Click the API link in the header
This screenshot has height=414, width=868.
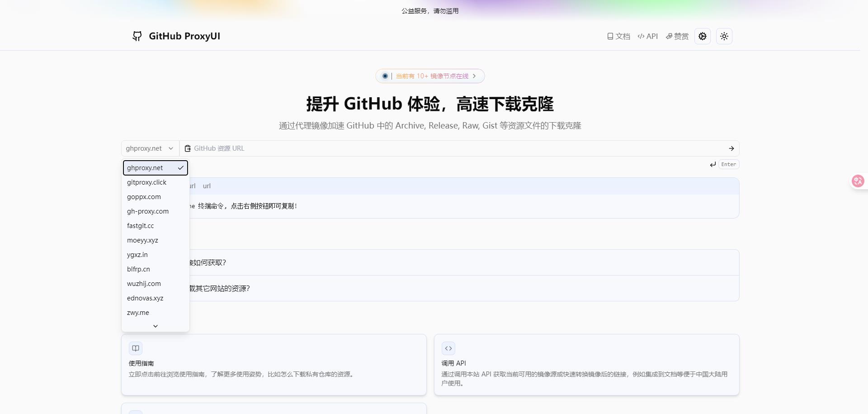pyautogui.click(x=647, y=36)
